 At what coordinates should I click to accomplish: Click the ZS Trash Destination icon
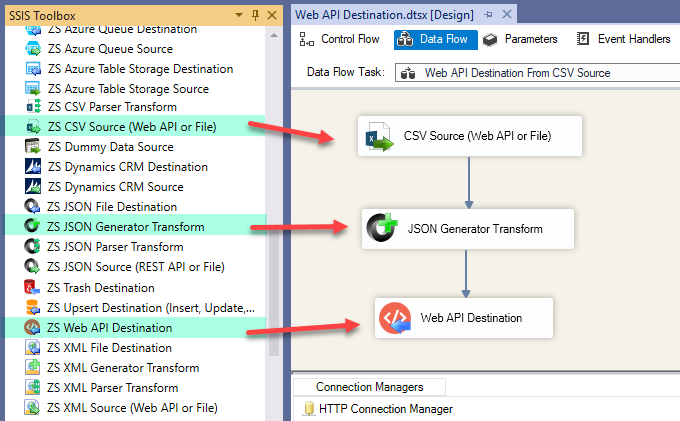[32, 287]
